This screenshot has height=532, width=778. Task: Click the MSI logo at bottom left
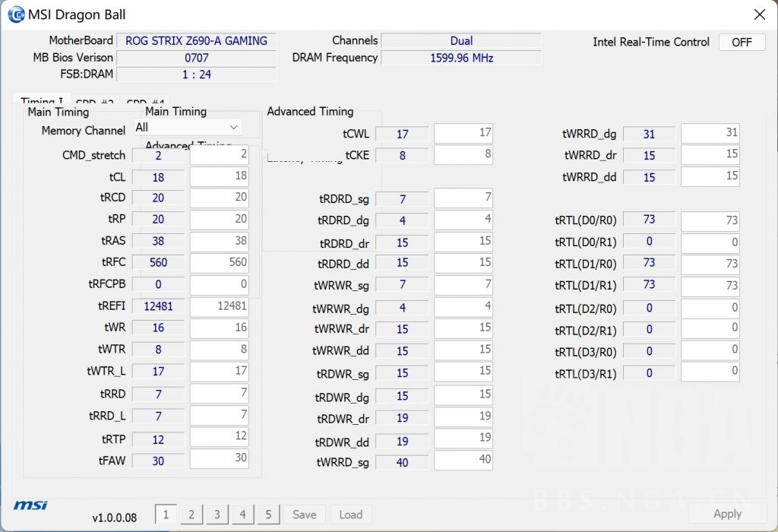[31, 506]
